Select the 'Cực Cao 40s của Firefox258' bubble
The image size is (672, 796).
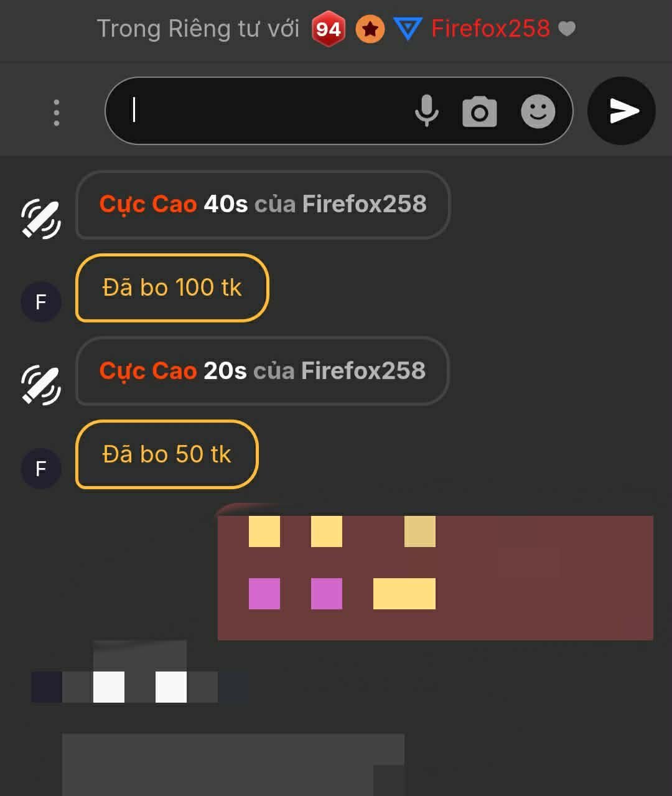point(263,205)
